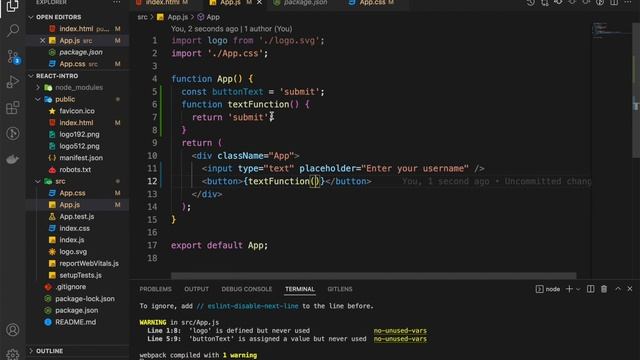Open favicon.ico in the public folder
Screen dimensions: 640x360
coord(77,111)
